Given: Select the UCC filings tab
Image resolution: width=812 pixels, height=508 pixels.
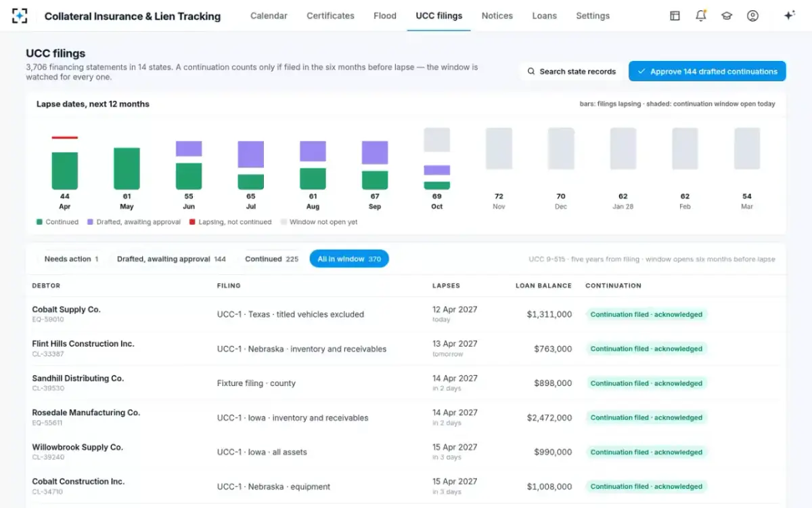Looking at the screenshot, I should 439,16.
